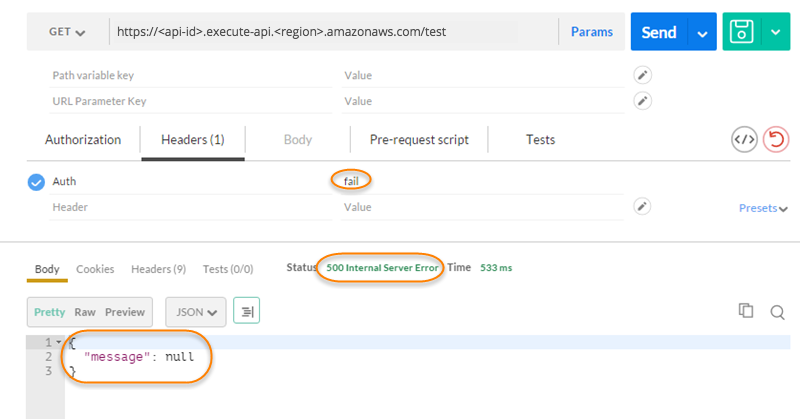Open the Presets dropdown
The image size is (800, 419).
pos(763,208)
